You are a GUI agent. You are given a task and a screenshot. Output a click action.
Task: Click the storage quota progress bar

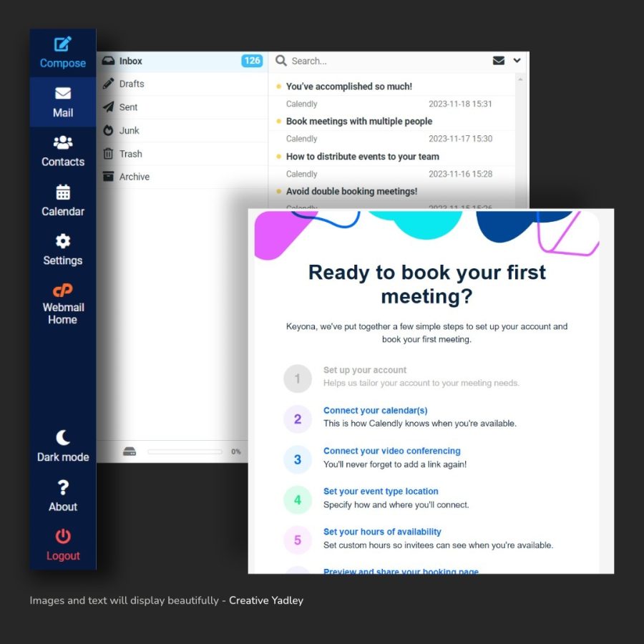click(x=185, y=452)
